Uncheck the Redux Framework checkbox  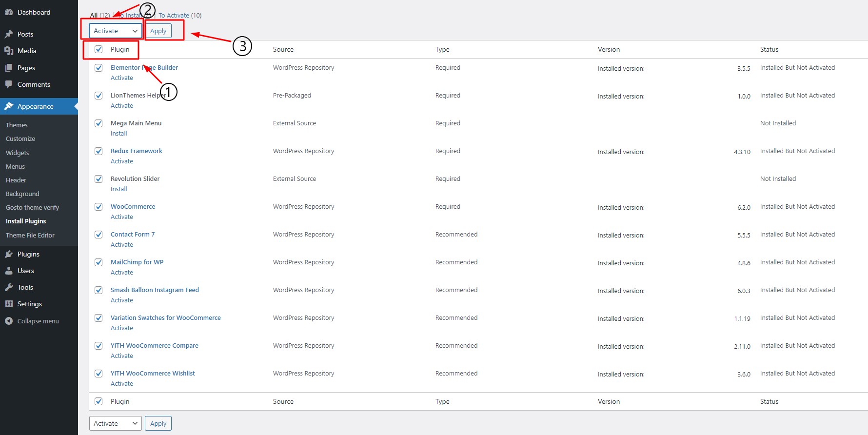pyautogui.click(x=99, y=151)
